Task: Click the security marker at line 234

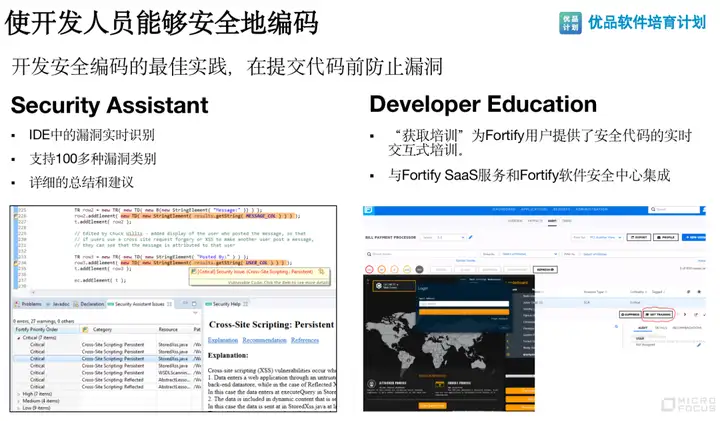Action: [x=15, y=263]
